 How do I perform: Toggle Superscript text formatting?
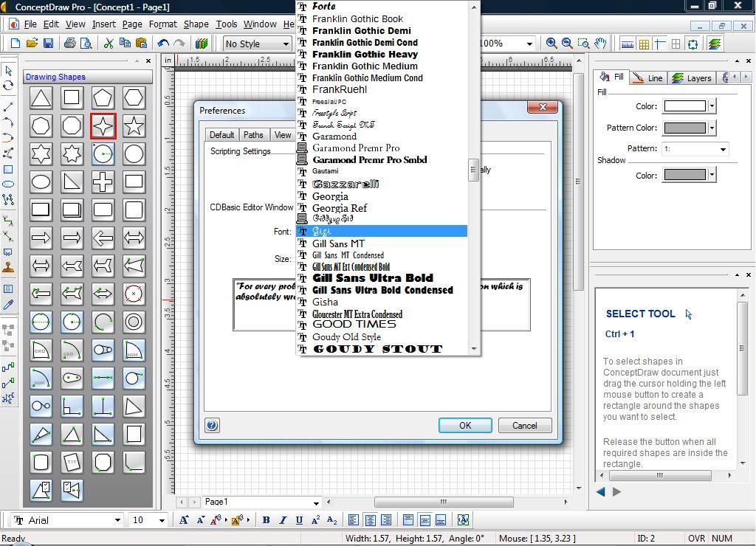315,520
